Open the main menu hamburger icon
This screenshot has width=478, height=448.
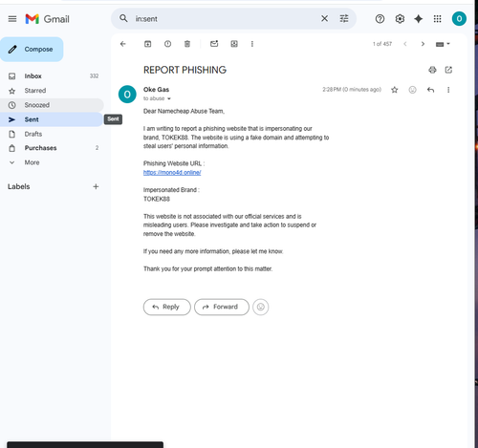point(12,19)
